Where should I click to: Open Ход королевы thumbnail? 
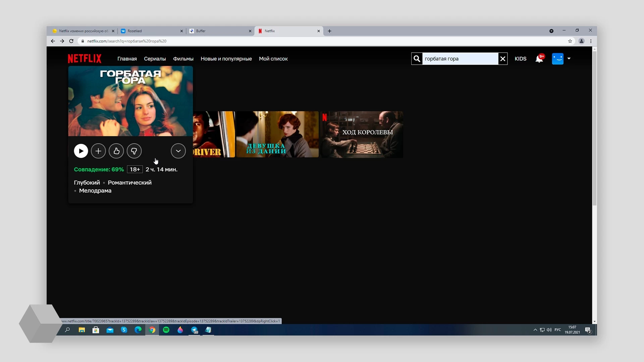[x=362, y=134]
